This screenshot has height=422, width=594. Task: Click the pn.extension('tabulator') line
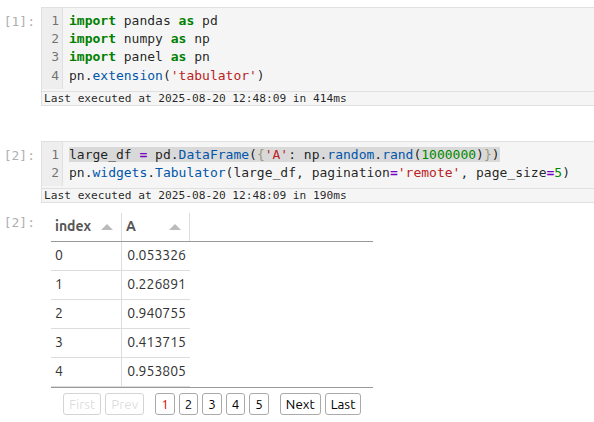click(166, 75)
